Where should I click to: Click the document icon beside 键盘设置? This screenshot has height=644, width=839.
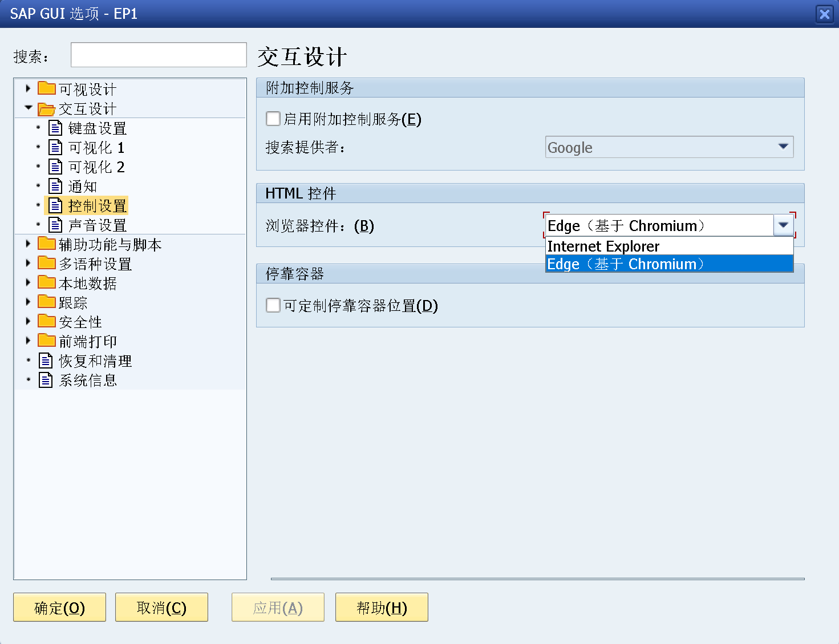click(55, 128)
